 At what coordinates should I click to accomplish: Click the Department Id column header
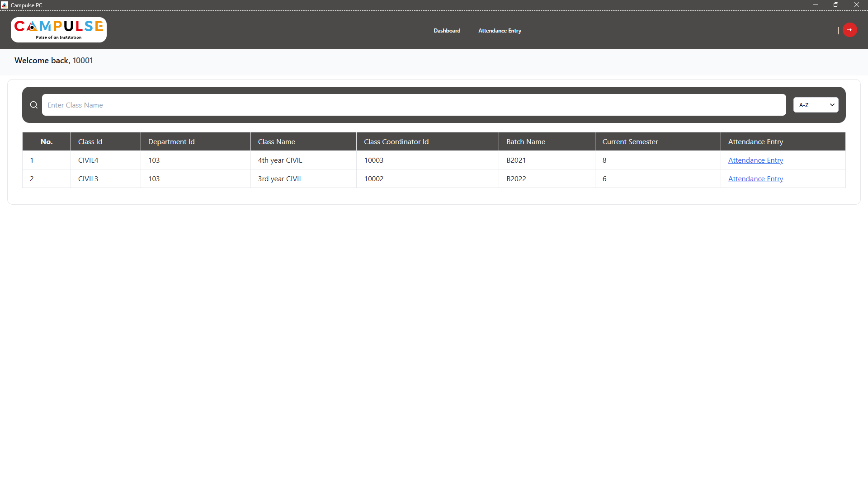[171, 141]
